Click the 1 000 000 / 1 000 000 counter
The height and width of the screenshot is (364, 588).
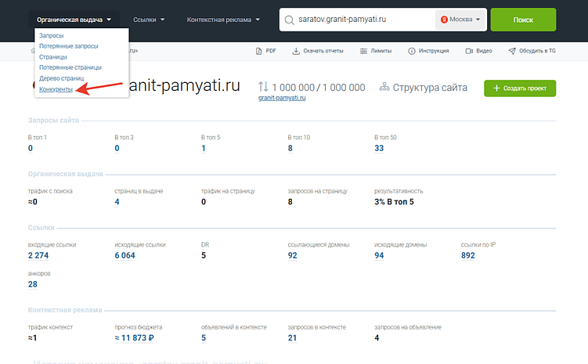(x=319, y=88)
